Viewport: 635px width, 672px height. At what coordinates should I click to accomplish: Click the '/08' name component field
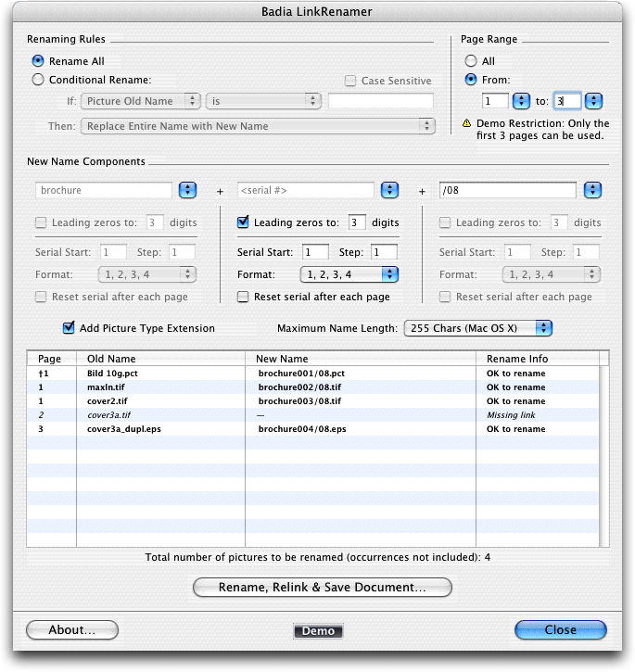click(x=507, y=190)
